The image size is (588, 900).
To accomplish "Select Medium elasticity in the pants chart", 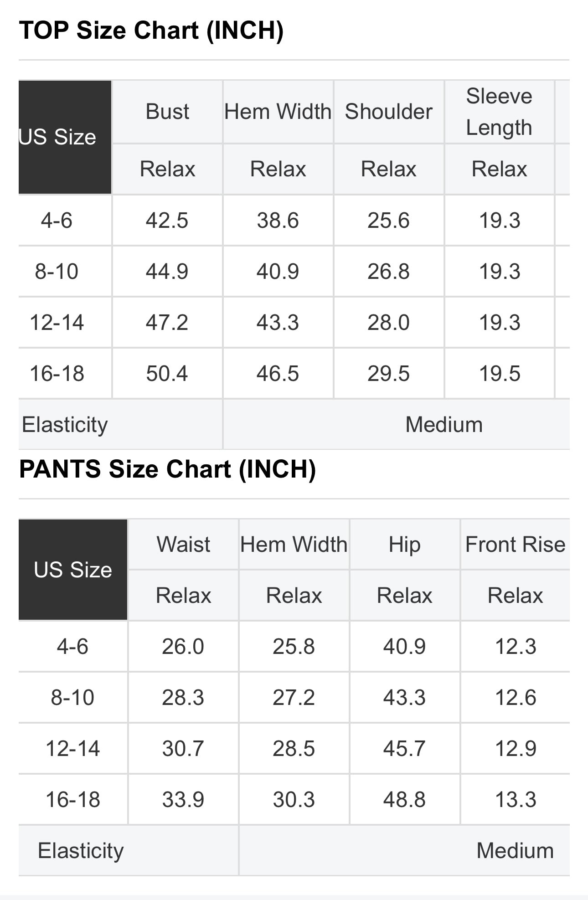I will click(x=515, y=851).
